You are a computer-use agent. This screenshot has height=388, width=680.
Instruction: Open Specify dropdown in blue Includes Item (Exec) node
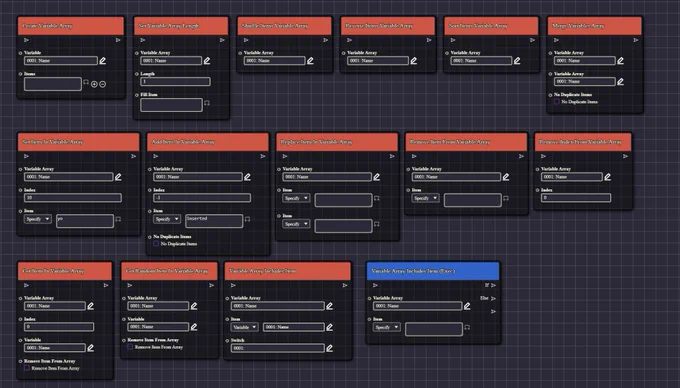click(x=386, y=327)
